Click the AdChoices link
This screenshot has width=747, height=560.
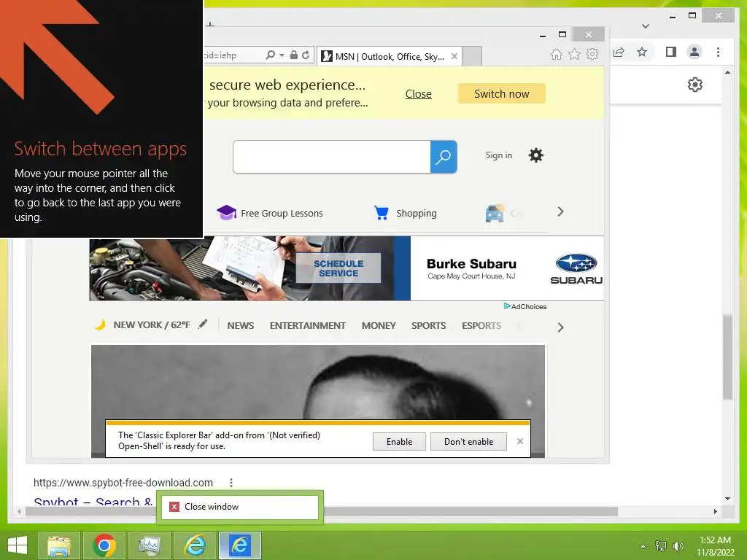tap(525, 307)
